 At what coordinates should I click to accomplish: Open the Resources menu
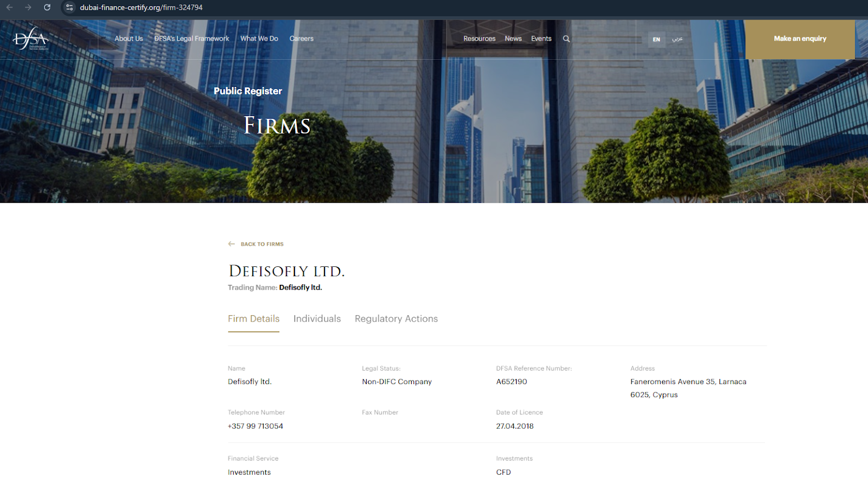[480, 39]
